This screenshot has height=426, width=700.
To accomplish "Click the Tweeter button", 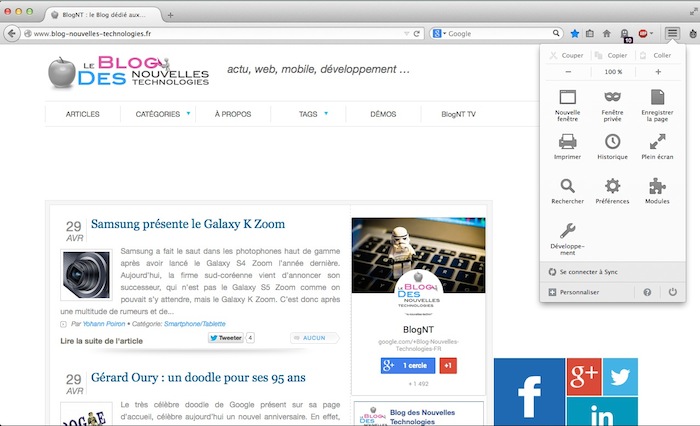I will 226,338.
